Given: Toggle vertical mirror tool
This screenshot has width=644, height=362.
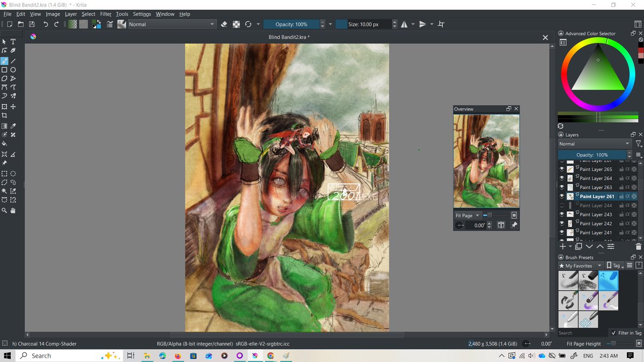Looking at the screenshot, I should (423, 24).
